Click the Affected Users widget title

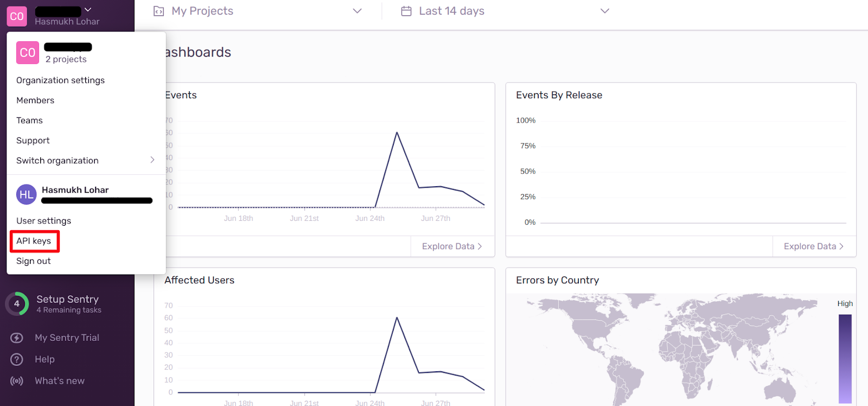point(200,280)
